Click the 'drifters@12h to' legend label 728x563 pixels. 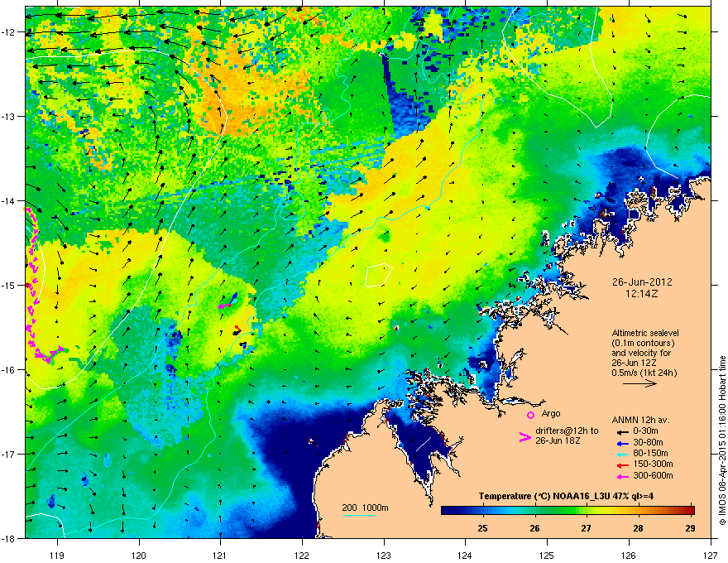pyautogui.click(x=567, y=431)
